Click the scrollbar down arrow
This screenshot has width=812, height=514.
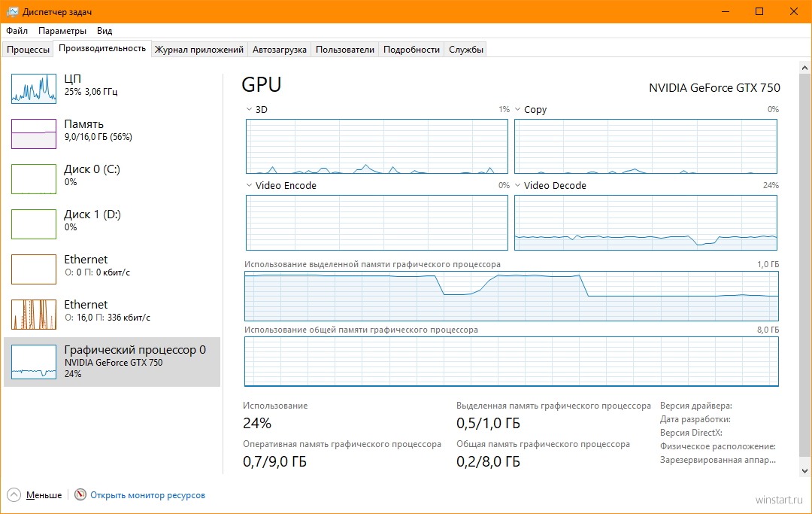804,471
